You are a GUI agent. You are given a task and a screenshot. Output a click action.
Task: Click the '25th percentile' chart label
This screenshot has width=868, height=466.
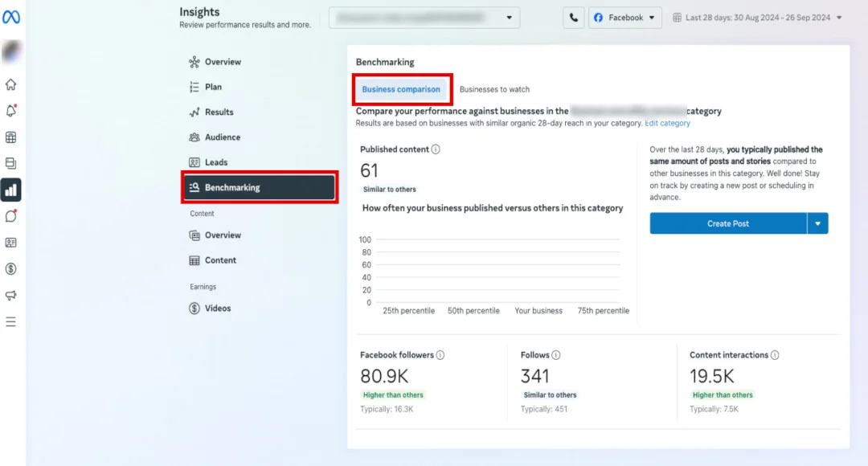coord(408,311)
